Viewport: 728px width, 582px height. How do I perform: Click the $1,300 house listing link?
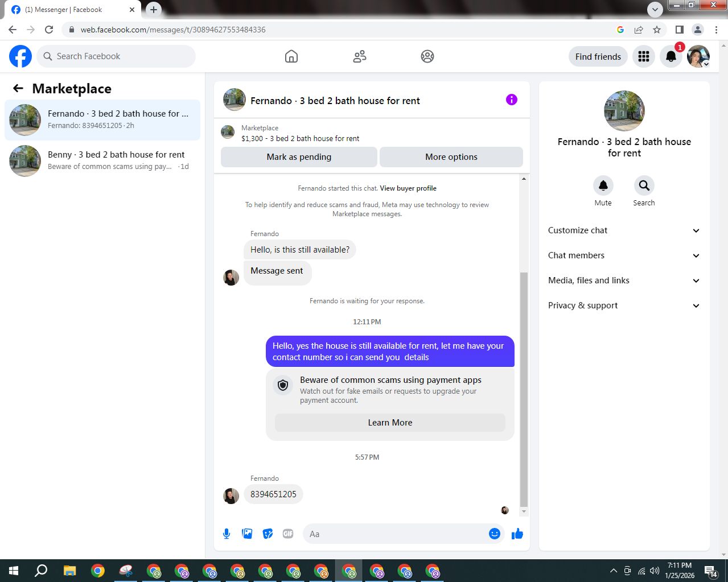coord(300,138)
